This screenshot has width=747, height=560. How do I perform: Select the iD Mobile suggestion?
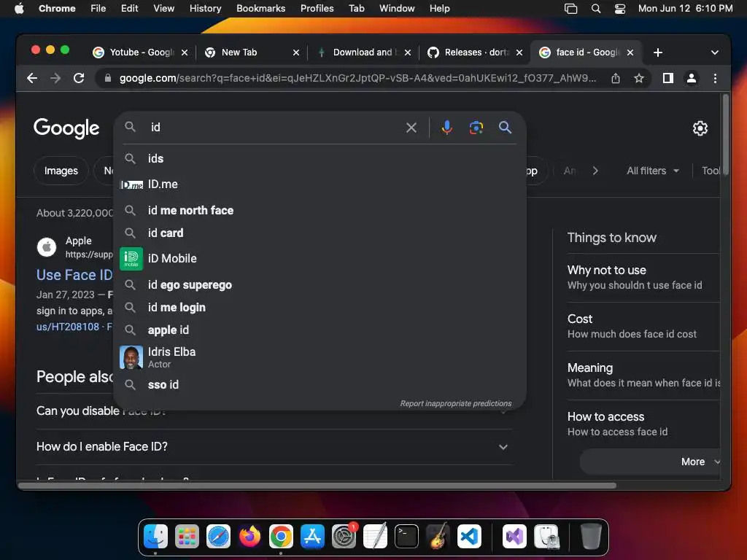click(x=320, y=259)
